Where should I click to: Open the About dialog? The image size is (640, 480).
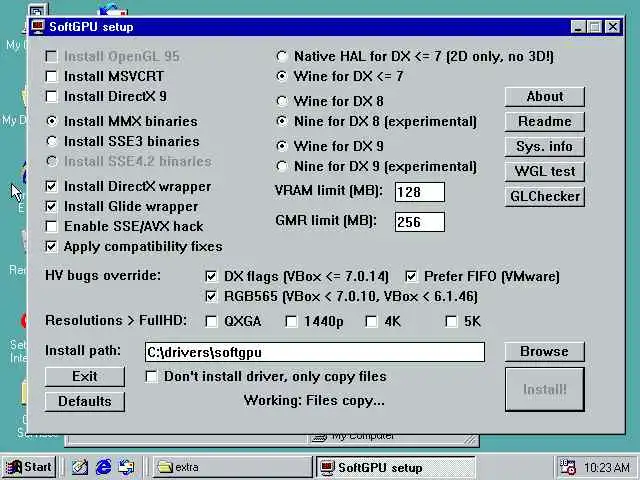(544, 97)
